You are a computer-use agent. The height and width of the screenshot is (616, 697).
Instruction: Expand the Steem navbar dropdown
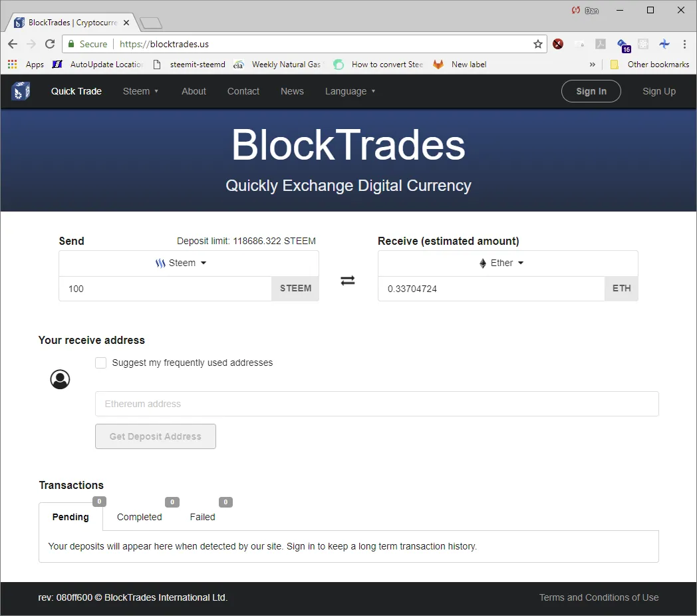pos(140,91)
